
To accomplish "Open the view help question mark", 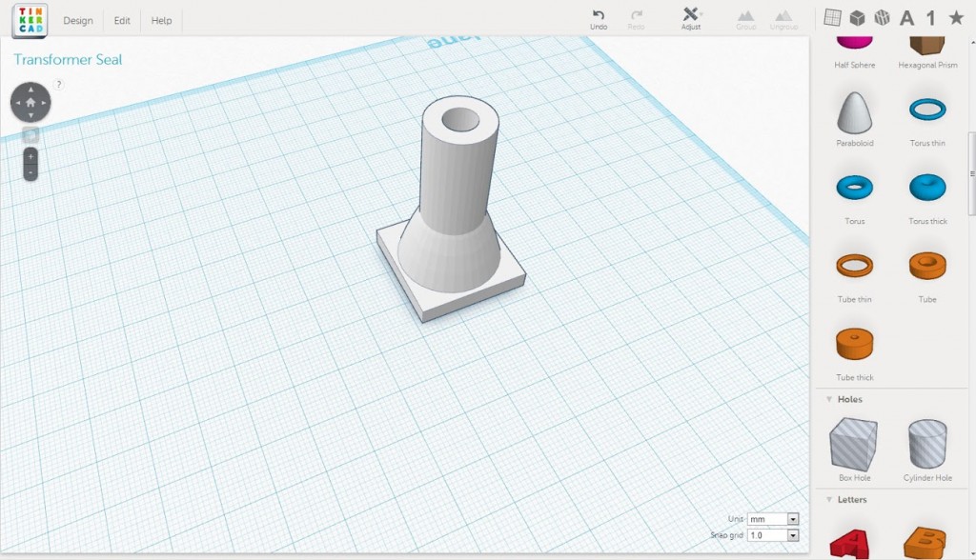I will 59,85.
